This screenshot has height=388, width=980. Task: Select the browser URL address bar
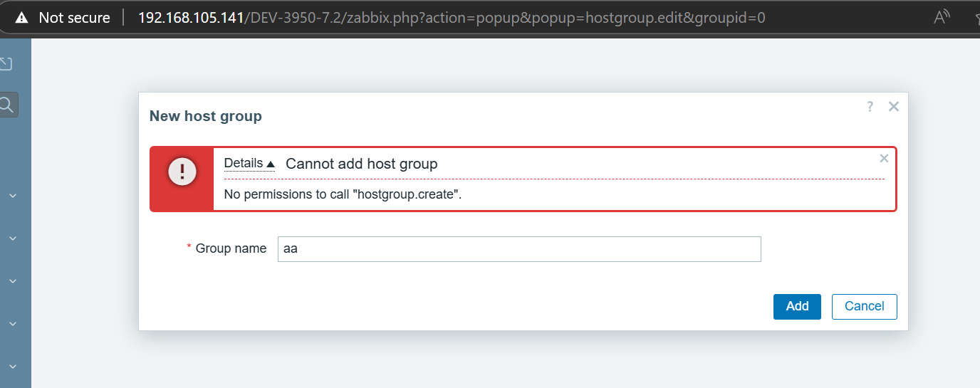click(x=452, y=17)
